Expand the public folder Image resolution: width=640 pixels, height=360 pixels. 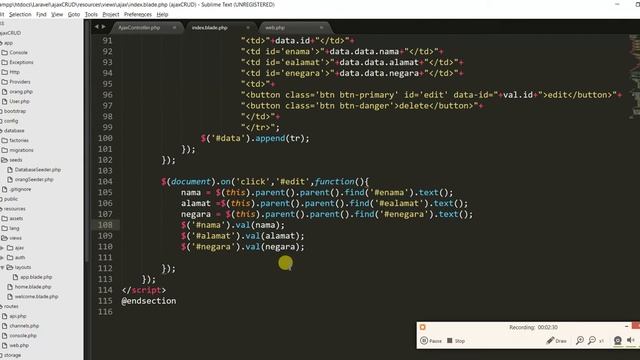[11, 199]
